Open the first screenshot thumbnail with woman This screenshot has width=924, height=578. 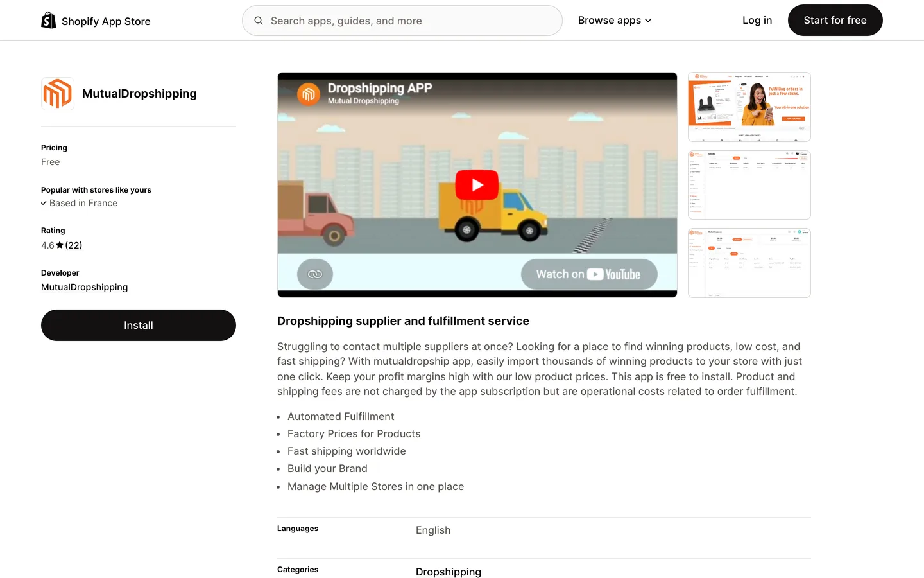(749, 107)
